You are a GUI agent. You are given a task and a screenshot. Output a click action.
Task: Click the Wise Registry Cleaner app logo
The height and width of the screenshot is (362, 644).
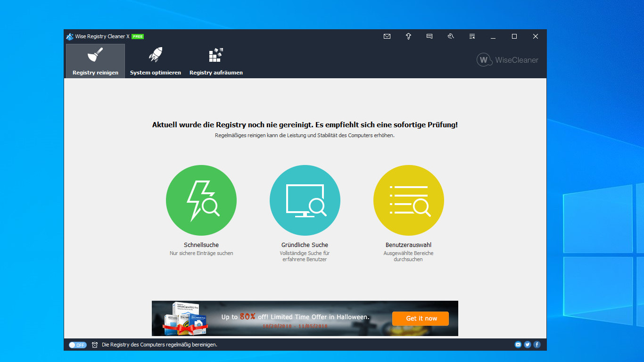pos(70,36)
